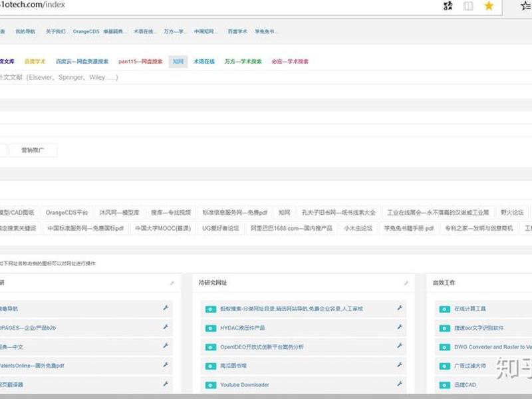Screen dimensions: 532x399
Task: Open the UG爱好者论坛 quick link
Action: (x=221, y=228)
